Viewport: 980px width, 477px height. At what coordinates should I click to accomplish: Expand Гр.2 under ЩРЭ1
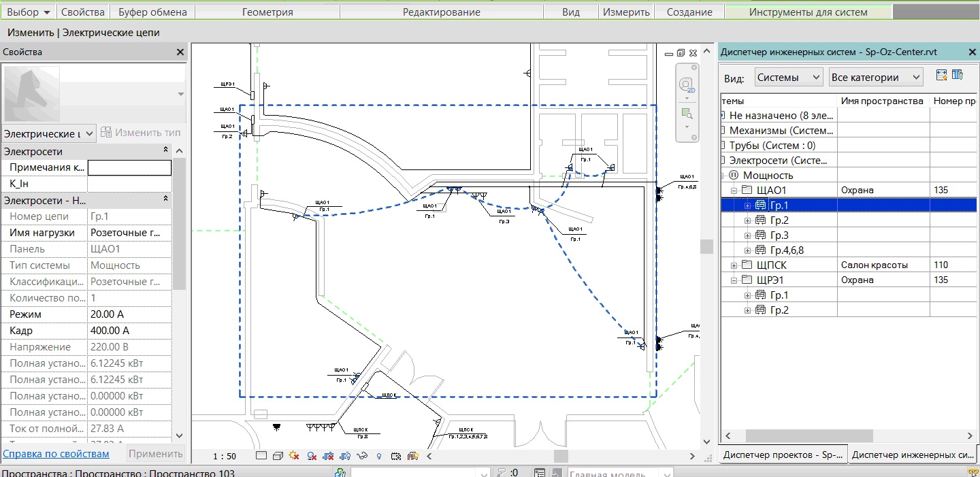pos(748,310)
